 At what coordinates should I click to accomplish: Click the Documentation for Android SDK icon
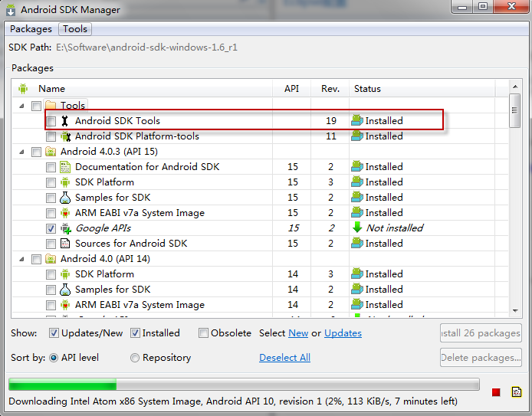[x=65, y=167]
